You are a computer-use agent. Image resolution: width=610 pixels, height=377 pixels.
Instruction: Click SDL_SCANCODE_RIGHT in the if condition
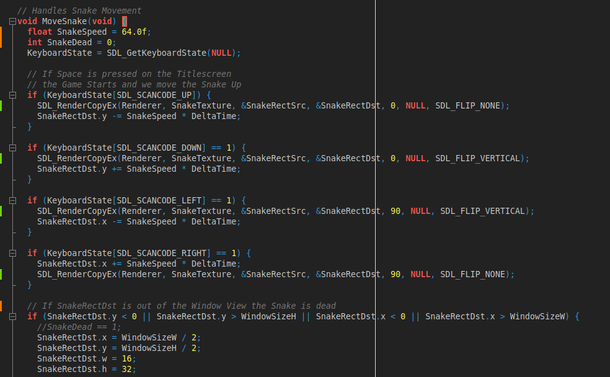[161, 253]
